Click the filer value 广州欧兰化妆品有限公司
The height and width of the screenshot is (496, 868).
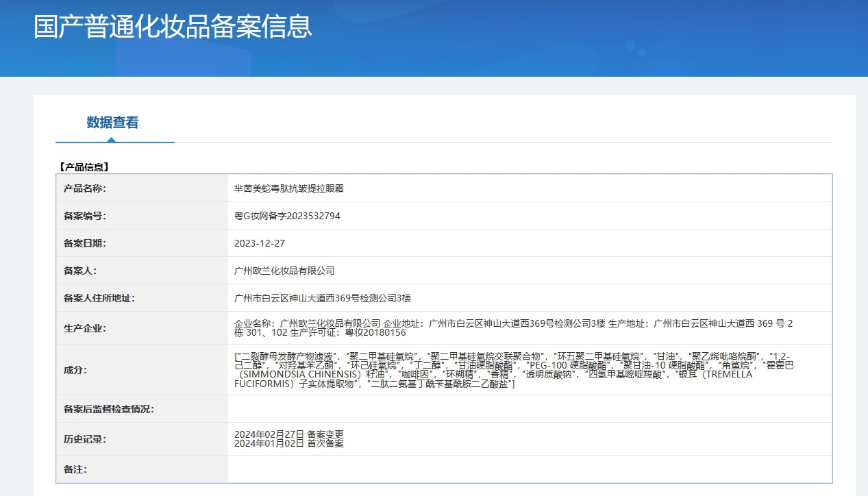click(284, 271)
